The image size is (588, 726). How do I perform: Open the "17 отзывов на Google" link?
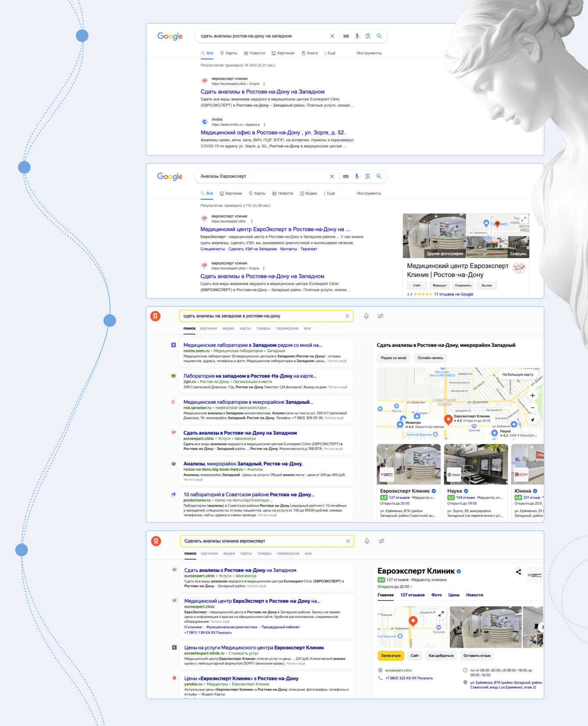coord(454,295)
